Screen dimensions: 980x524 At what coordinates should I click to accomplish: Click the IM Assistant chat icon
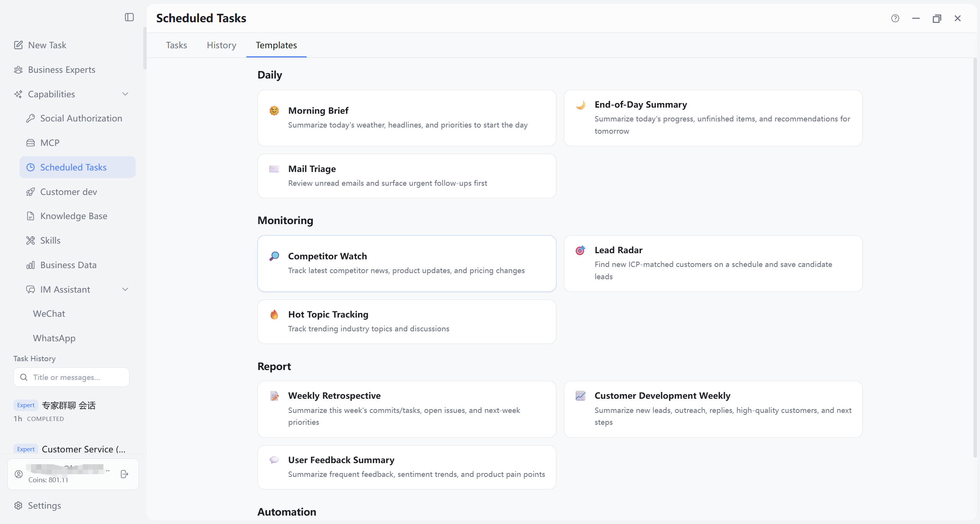pos(31,290)
